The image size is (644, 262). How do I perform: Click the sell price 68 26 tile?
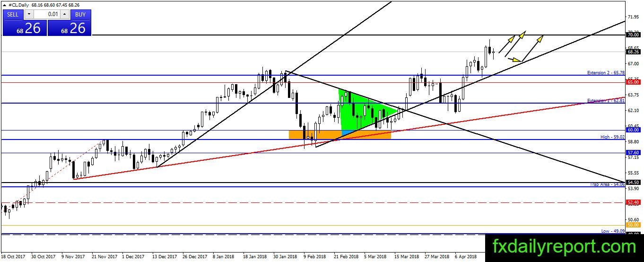[x=25, y=28]
